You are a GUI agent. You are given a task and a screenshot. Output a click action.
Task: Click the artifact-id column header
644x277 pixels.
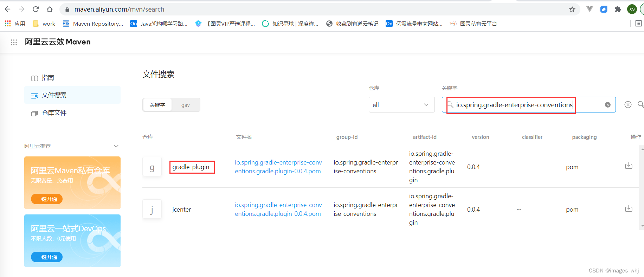pos(425,137)
